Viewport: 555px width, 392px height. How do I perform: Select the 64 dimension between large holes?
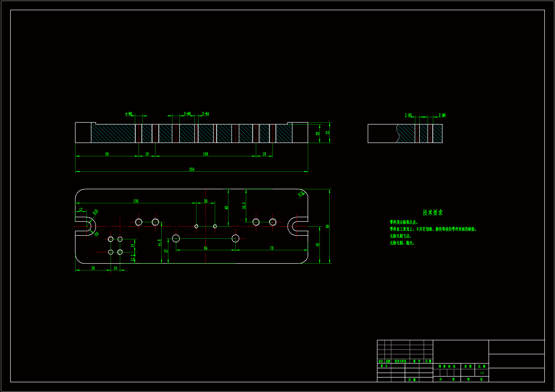[x=206, y=248]
